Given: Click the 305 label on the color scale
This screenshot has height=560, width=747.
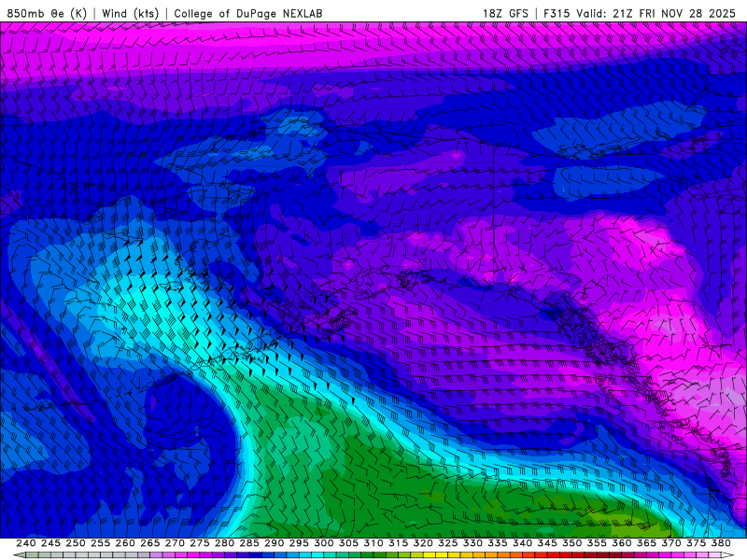Looking at the screenshot, I should (x=348, y=543).
